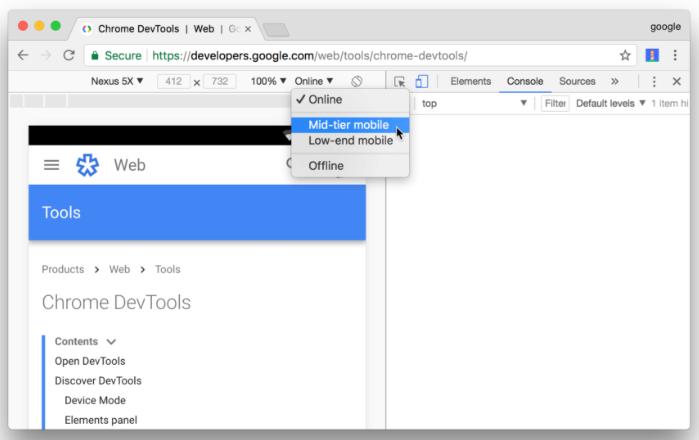Click the green Secure lock icon
The width and height of the screenshot is (699, 440).
click(95, 56)
